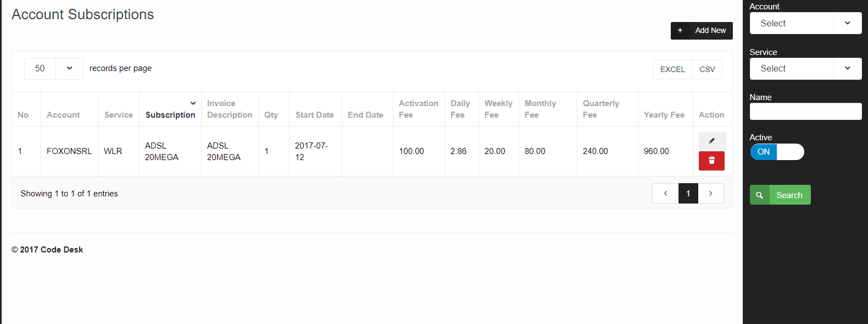Go to previous page arrow
The width and height of the screenshot is (868, 324).
[x=665, y=194]
